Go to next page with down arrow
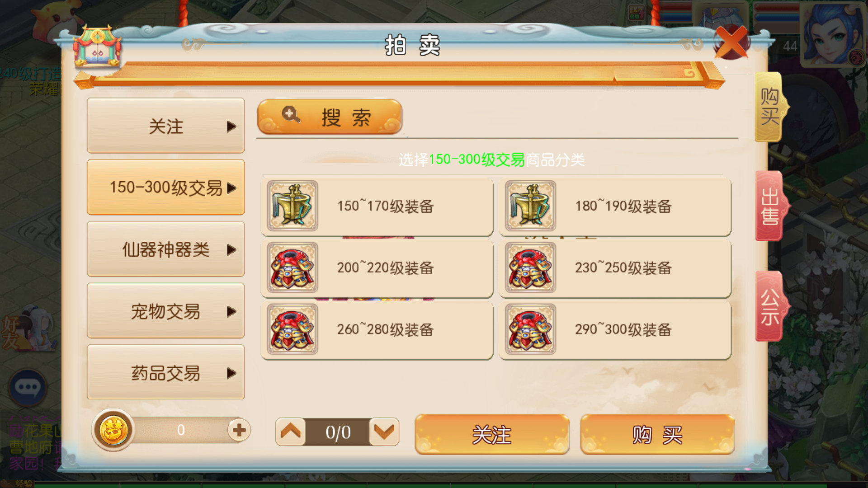The height and width of the screenshot is (488, 868). (384, 432)
